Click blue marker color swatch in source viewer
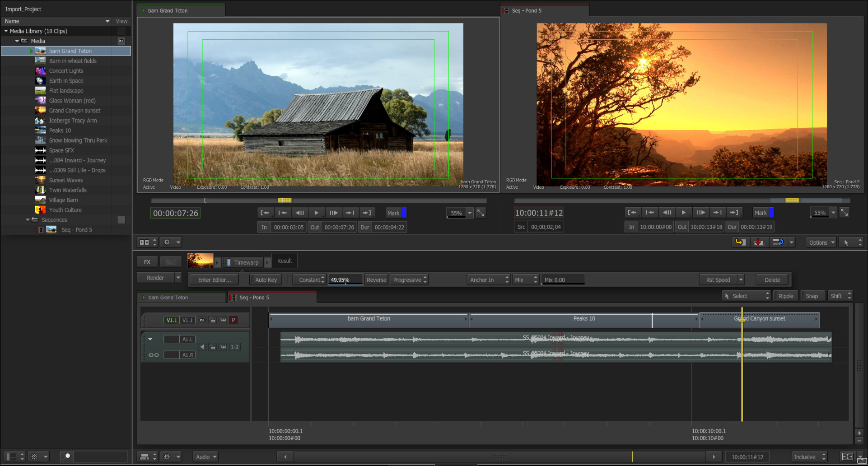 click(x=404, y=213)
